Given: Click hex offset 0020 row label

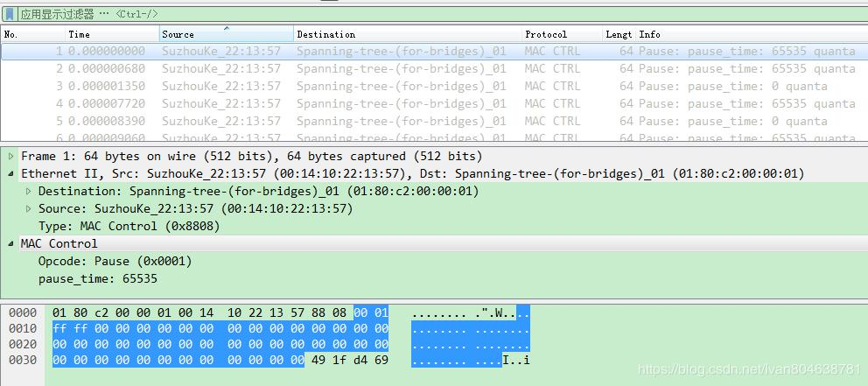Looking at the screenshot, I should 22,344.
